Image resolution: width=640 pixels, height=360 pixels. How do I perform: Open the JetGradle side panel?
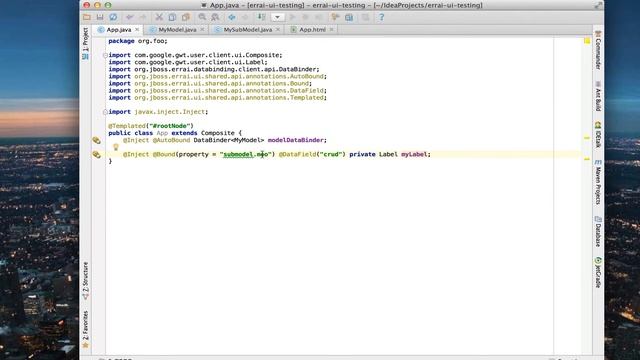598,272
